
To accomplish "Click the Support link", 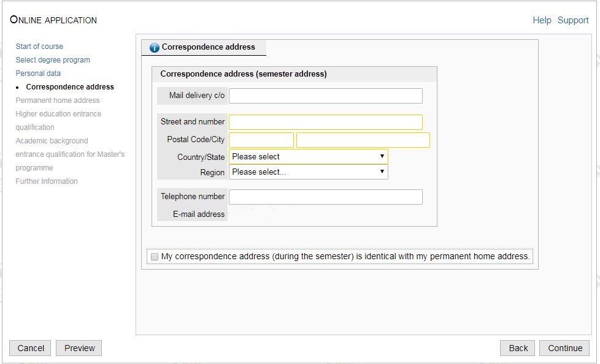I will coord(573,20).
